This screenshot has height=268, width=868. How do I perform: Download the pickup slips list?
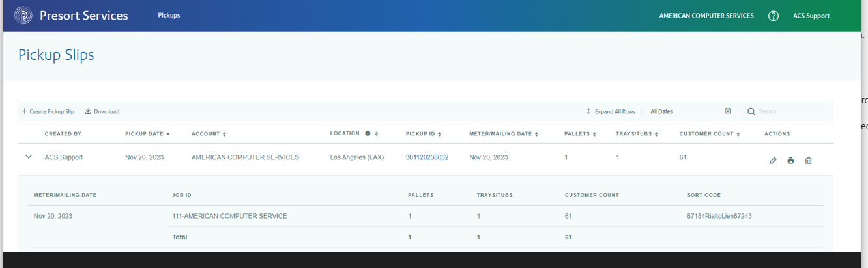click(x=102, y=112)
